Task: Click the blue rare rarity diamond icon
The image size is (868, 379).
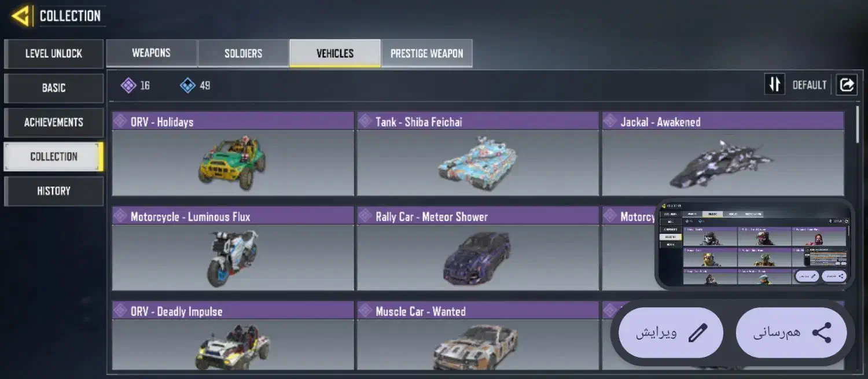Action: [187, 86]
